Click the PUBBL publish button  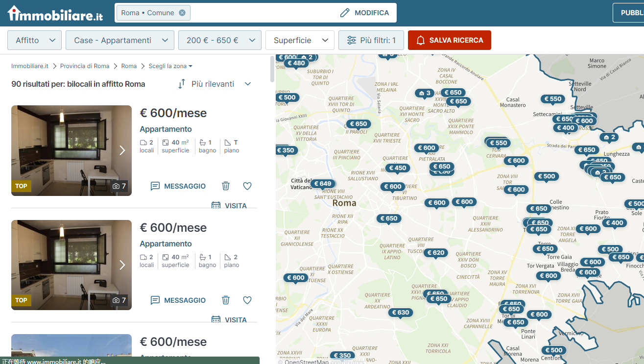click(628, 13)
